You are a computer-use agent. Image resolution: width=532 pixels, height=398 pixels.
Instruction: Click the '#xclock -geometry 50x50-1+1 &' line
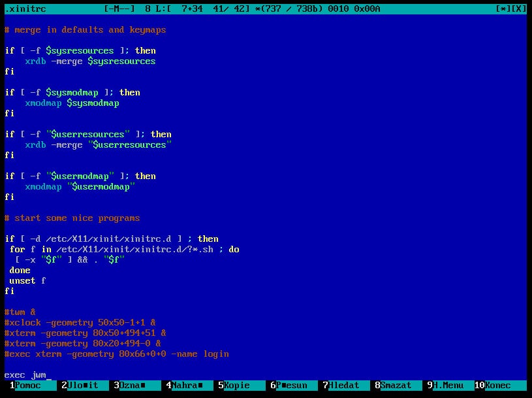tap(80, 323)
